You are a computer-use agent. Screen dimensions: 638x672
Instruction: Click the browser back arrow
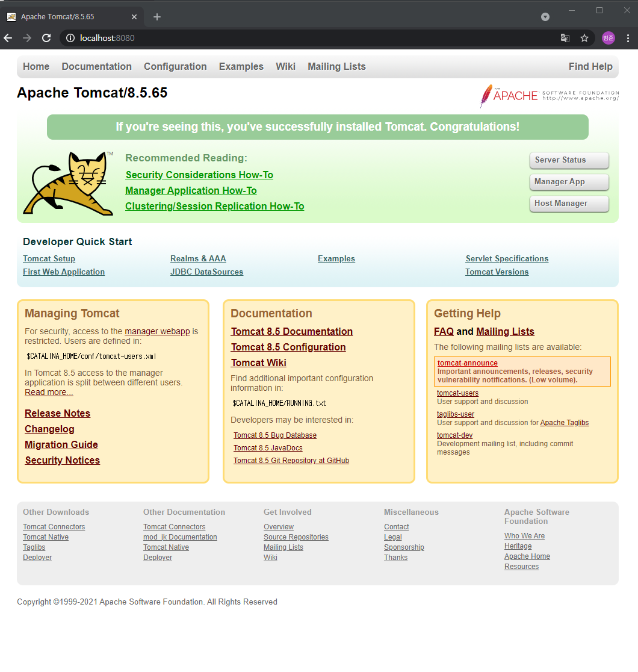[x=8, y=38]
